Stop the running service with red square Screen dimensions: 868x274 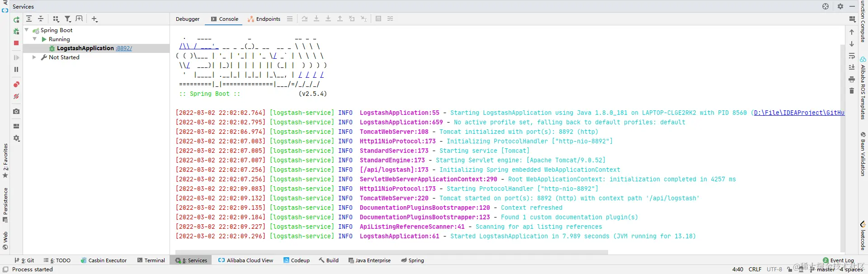(x=16, y=43)
